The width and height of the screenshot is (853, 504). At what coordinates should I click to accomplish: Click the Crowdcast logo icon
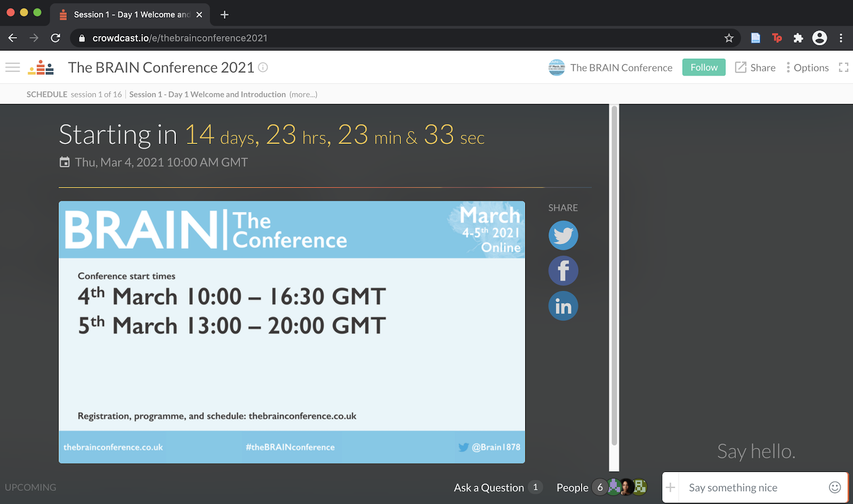click(41, 68)
